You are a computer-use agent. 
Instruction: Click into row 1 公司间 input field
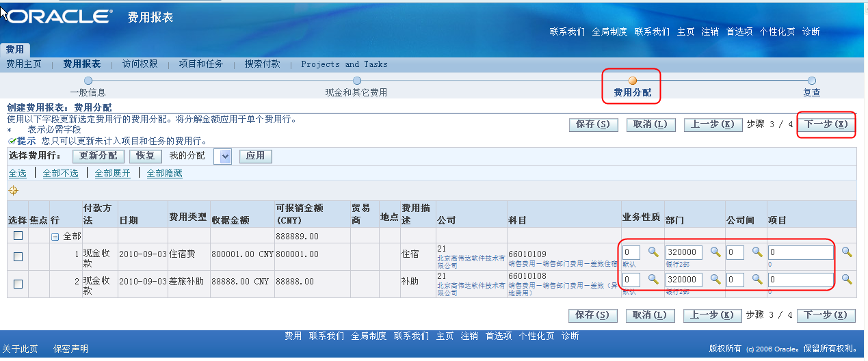(x=735, y=252)
